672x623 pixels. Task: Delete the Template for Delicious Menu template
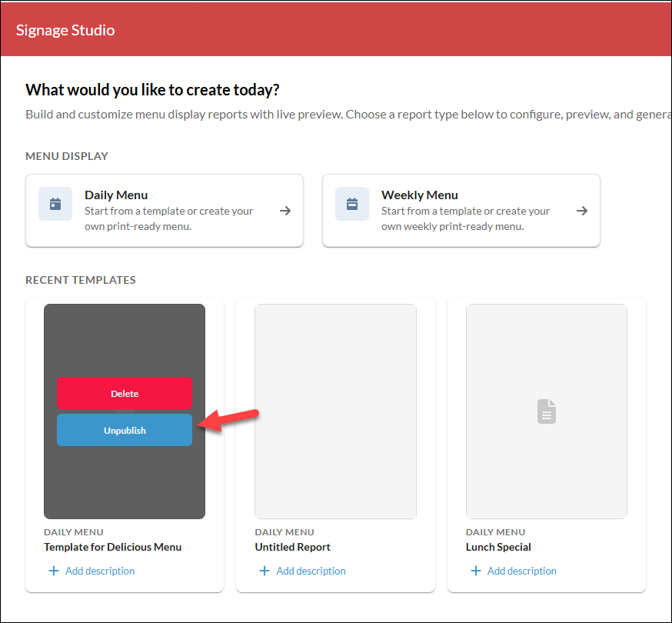[x=125, y=393]
